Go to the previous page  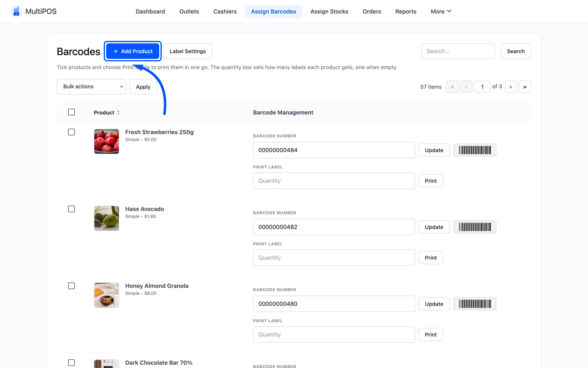466,87
